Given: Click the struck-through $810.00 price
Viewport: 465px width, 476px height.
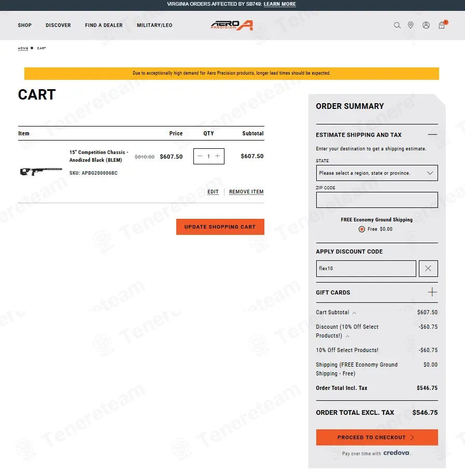Looking at the screenshot, I should click(145, 157).
